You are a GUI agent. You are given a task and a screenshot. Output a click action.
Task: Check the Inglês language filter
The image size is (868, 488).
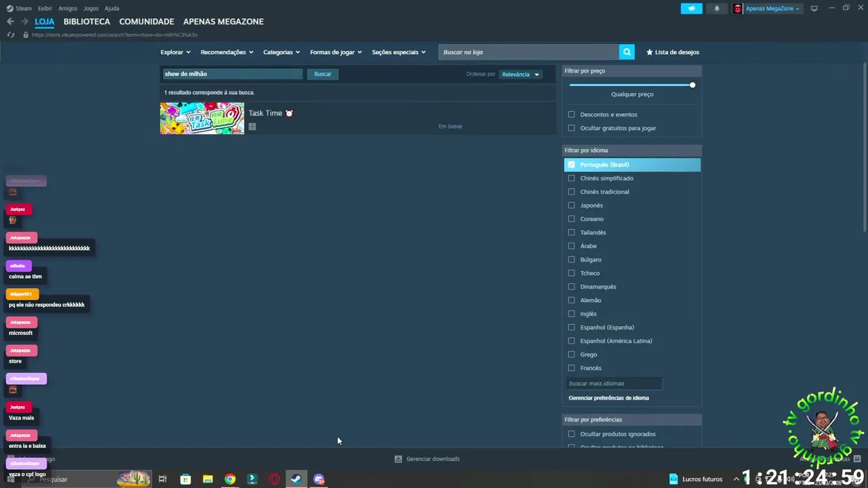(x=572, y=314)
